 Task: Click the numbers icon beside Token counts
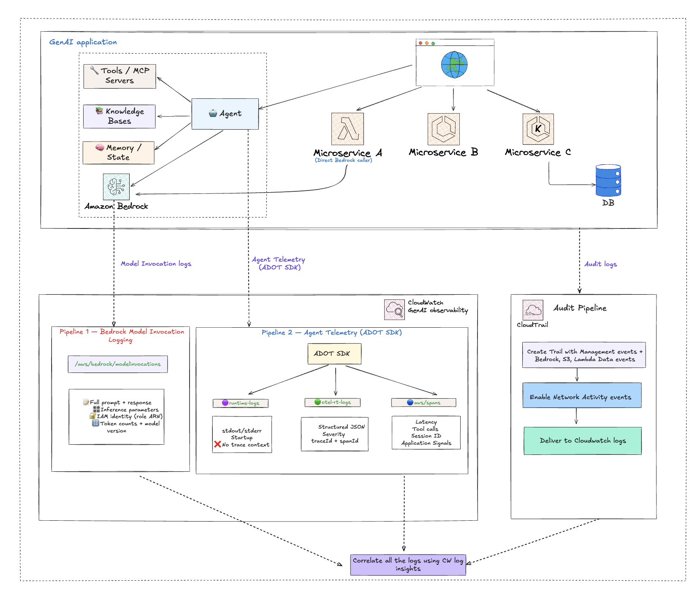pos(95,423)
